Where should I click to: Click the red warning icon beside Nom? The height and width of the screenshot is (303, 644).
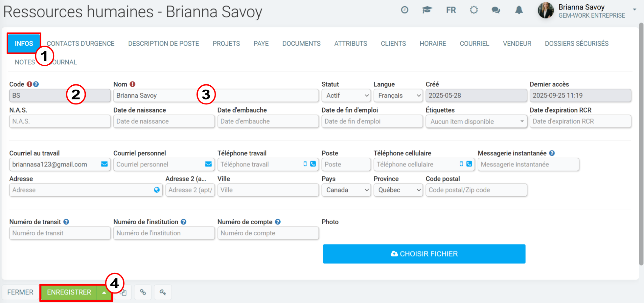pos(132,84)
